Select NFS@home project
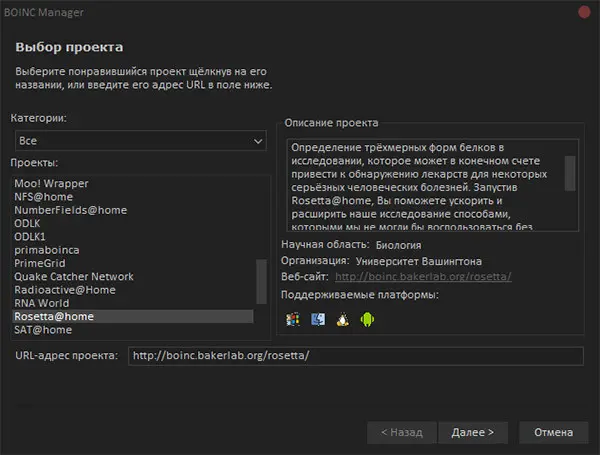The width and height of the screenshot is (600, 455). point(46,197)
